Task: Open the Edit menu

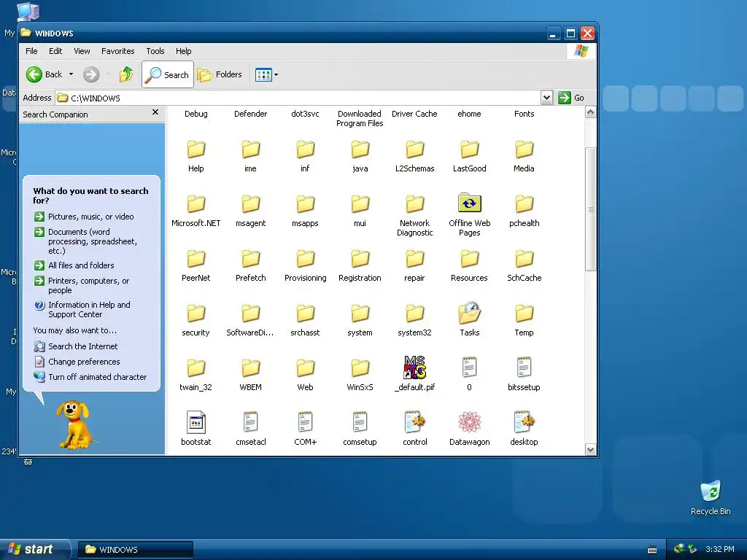Action: click(x=55, y=51)
